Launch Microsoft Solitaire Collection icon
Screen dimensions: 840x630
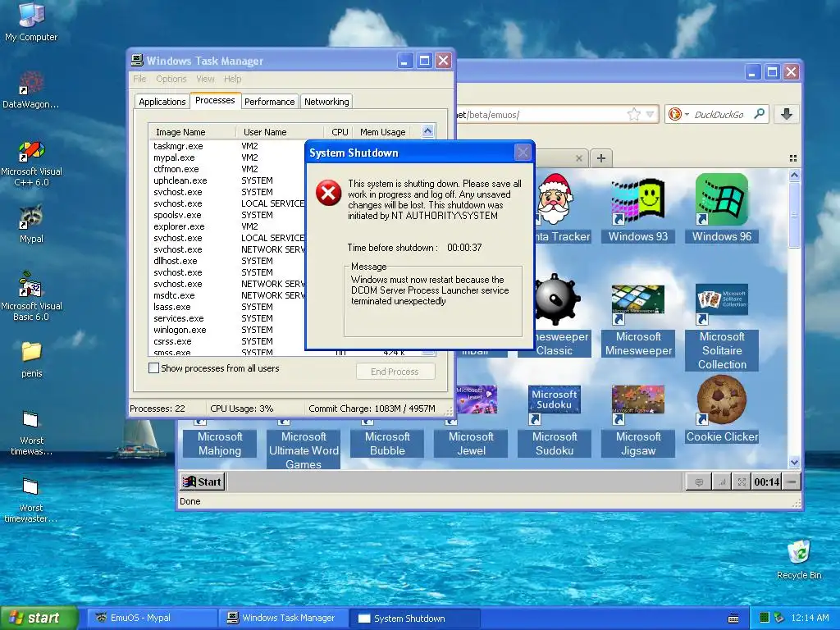(x=722, y=326)
